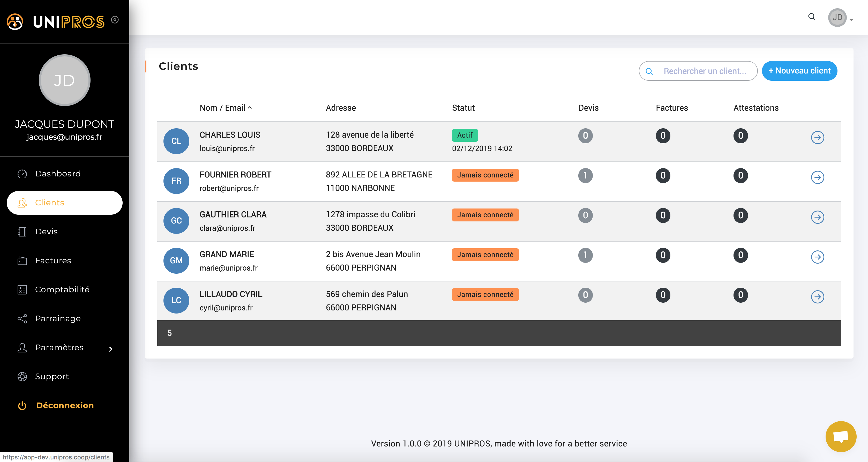Image resolution: width=868 pixels, height=462 pixels.
Task: Click Devis count badge for Grand Marie
Action: (585, 255)
